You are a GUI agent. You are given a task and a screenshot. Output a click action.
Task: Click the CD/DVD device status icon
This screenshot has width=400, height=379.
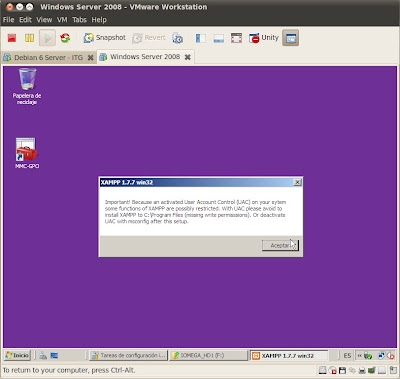(x=332, y=370)
